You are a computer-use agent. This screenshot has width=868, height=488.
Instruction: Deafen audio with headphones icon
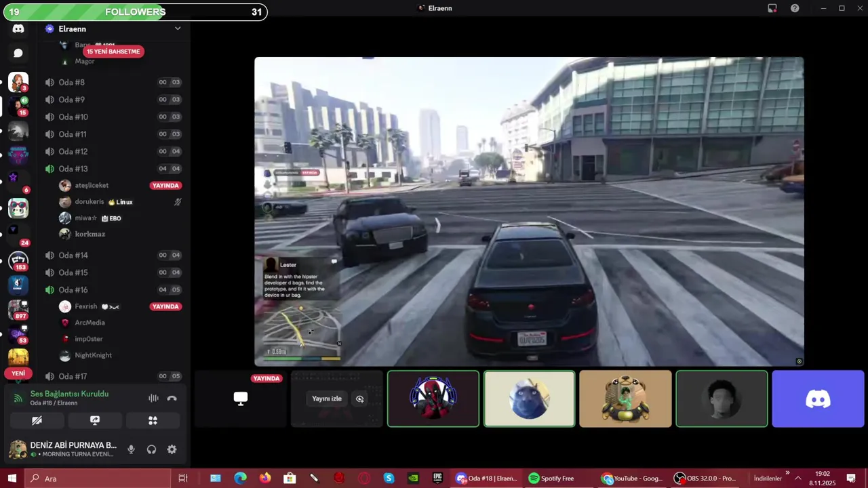click(x=151, y=449)
